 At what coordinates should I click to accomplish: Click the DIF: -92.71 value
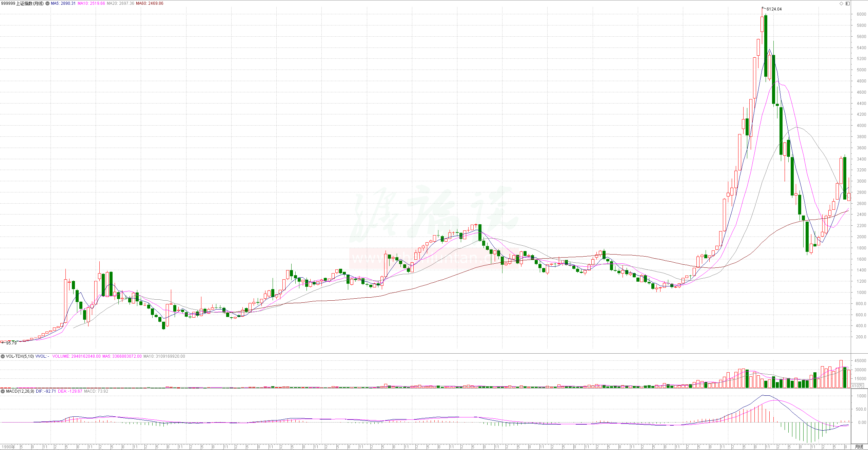click(x=46, y=391)
